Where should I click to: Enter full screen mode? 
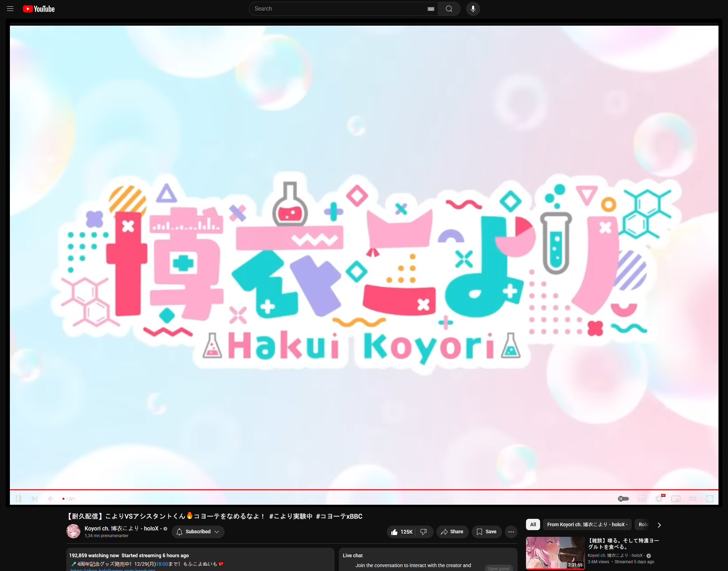pyautogui.click(x=710, y=499)
